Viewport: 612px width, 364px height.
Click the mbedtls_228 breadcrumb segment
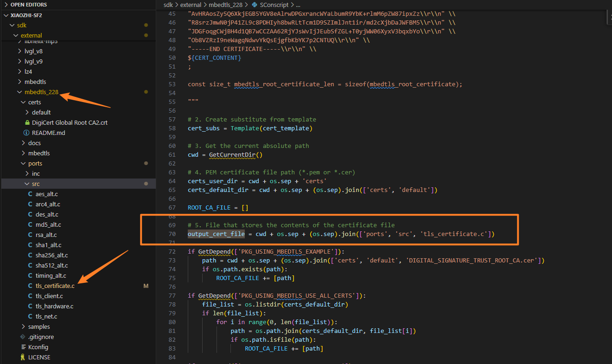226,5
